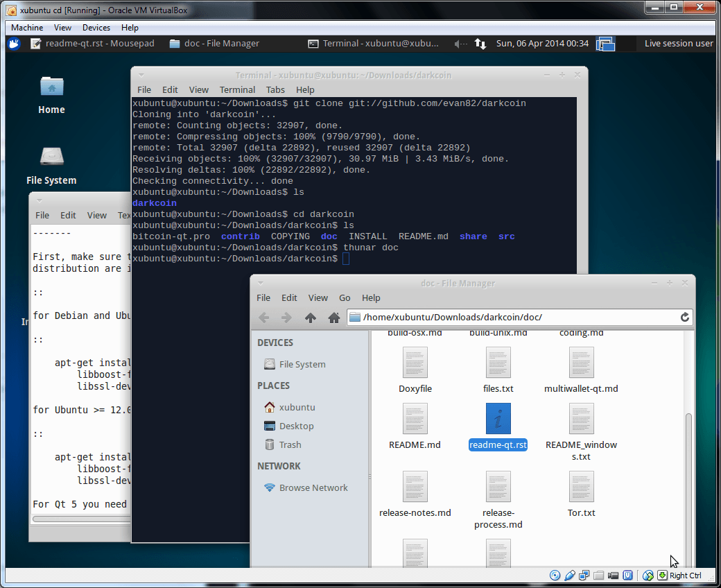721x588 pixels.
Task: Open the Mousepad window menu arrow
Action: [39, 200]
